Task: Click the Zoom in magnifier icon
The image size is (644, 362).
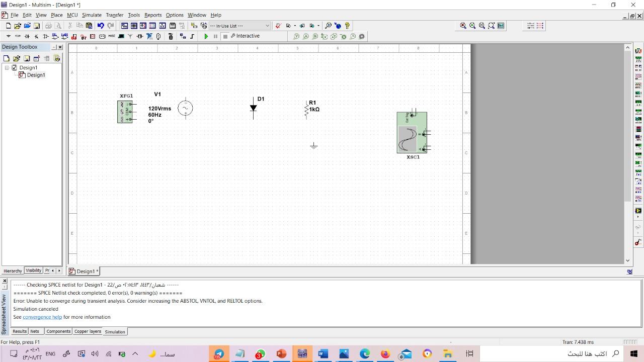Action: (x=463, y=26)
